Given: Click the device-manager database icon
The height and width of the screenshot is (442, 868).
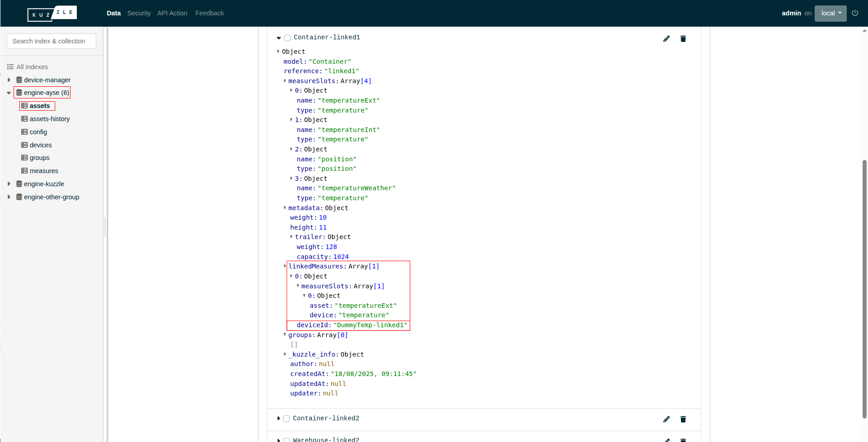Looking at the screenshot, I should [19, 80].
